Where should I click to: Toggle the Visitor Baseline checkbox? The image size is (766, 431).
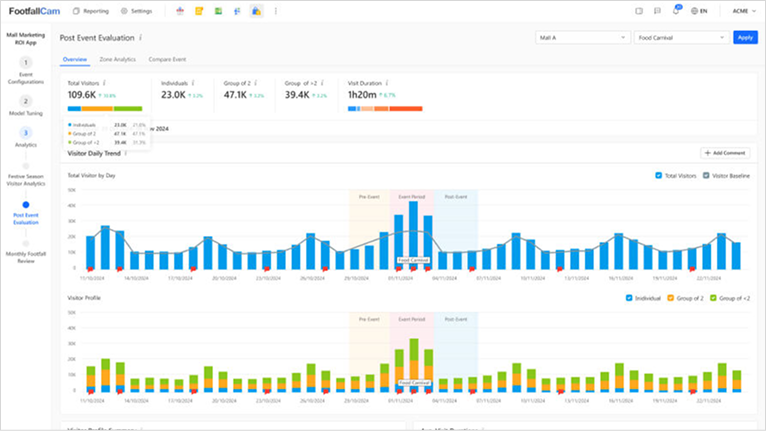pyautogui.click(x=706, y=175)
